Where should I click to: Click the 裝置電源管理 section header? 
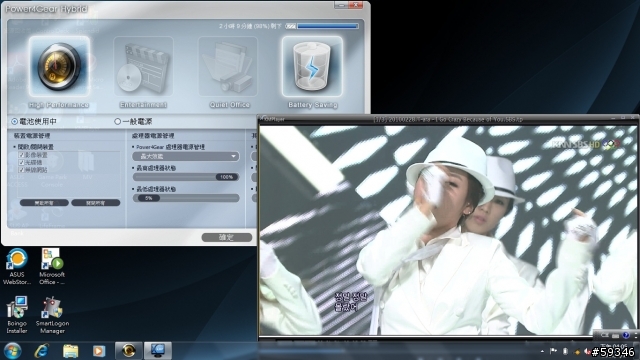coord(32,136)
